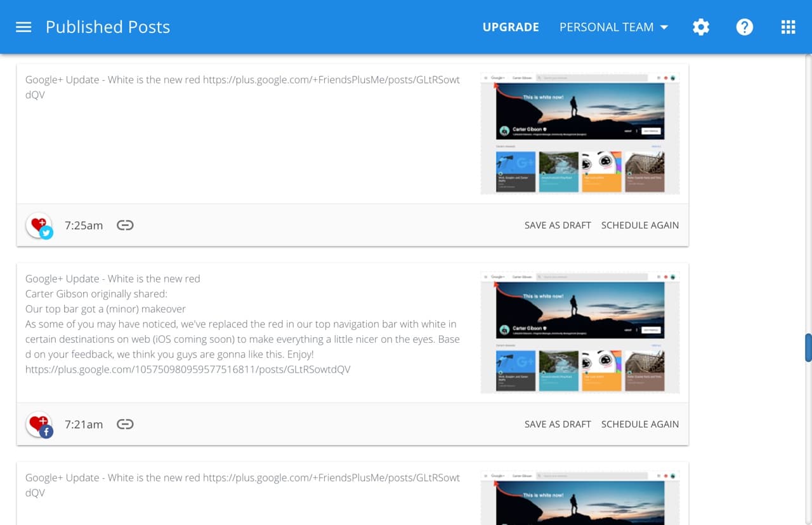Open the hamburger navigation menu
The image size is (812, 525).
point(23,27)
